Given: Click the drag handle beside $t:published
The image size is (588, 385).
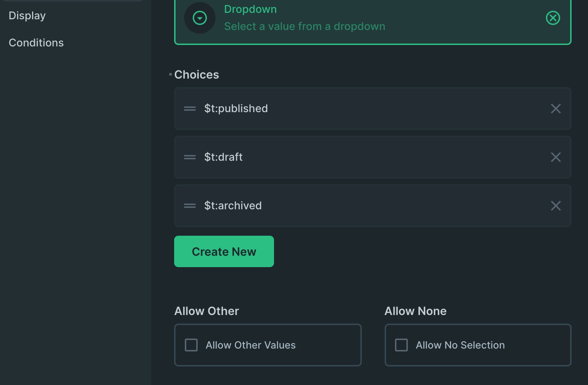Looking at the screenshot, I should coord(189,108).
